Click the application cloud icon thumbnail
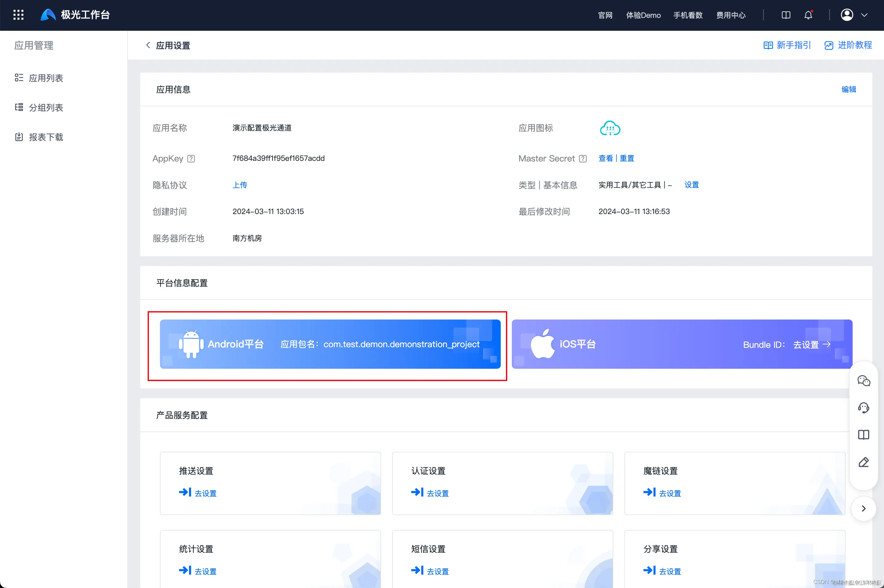The height and width of the screenshot is (588, 884). (610, 128)
